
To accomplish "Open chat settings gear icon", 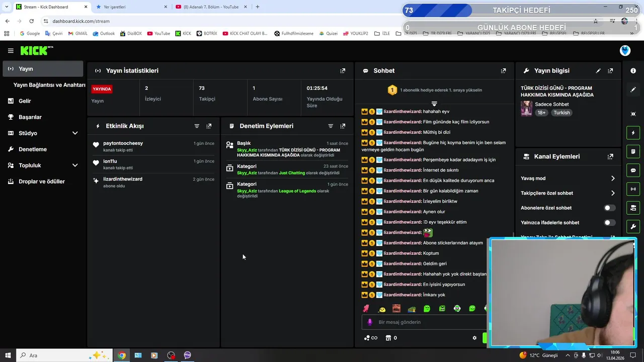I will 474,338.
